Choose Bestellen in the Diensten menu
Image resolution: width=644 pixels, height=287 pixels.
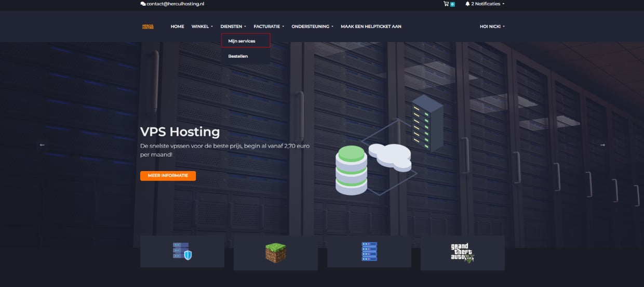tap(238, 56)
